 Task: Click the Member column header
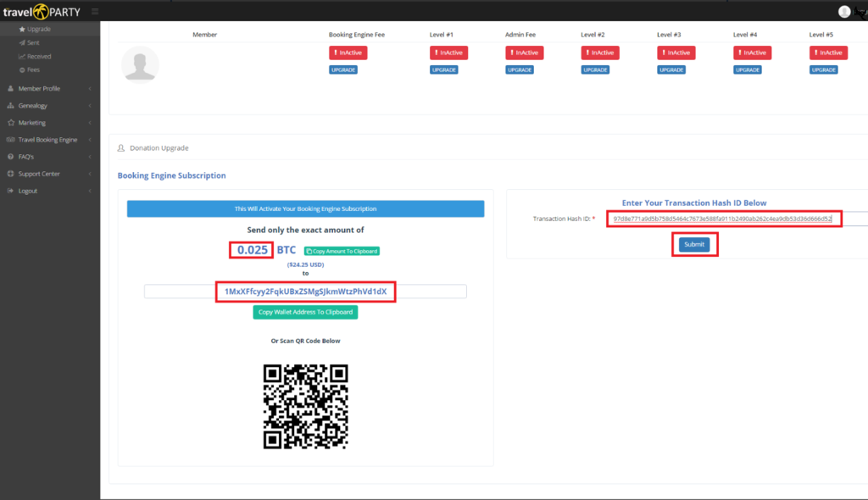coord(205,35)
